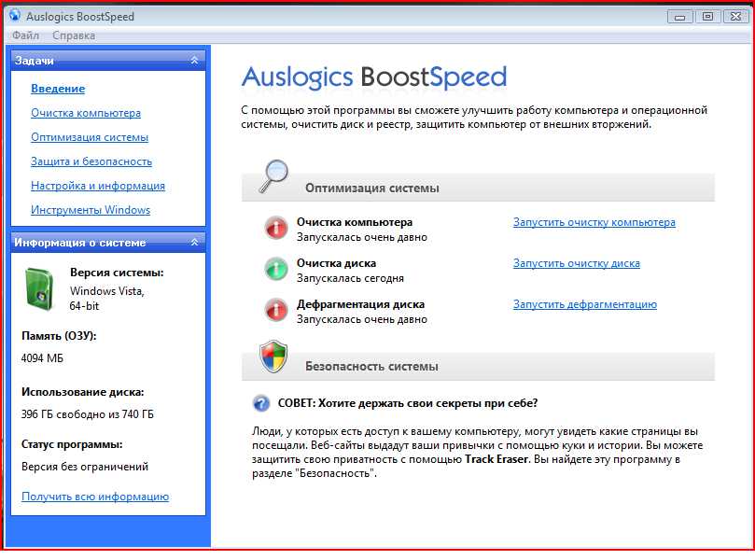Screen dimensions: 755x560
Task: Open Оптимизация системы in the sidebar
Action: point(90,137)
